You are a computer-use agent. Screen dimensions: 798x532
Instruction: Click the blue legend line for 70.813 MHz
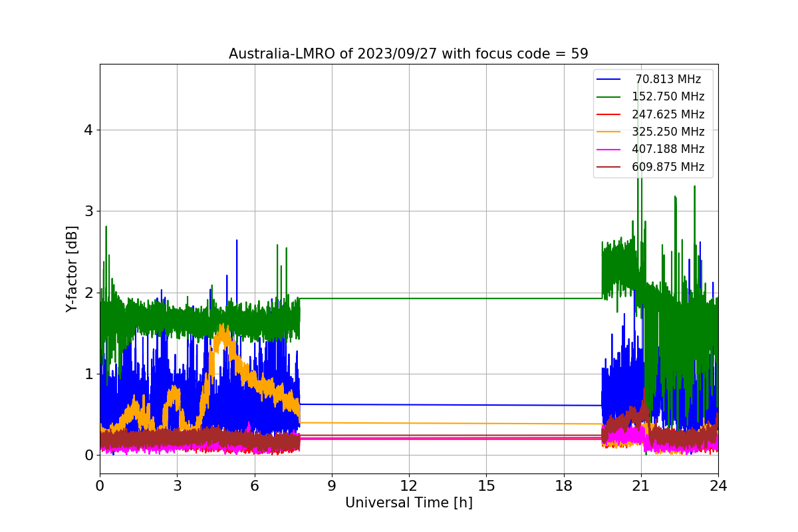609,79
